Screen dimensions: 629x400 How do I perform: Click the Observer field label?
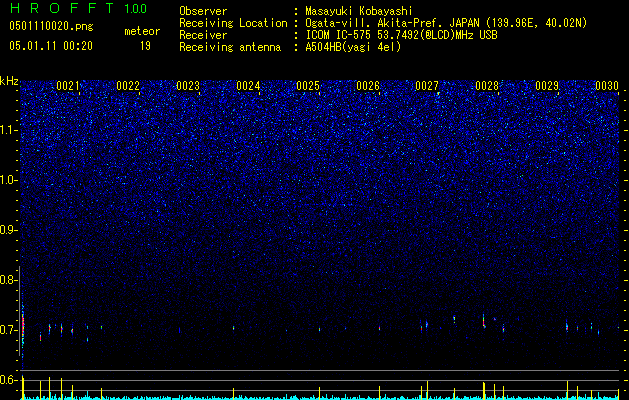click(203, 11)
